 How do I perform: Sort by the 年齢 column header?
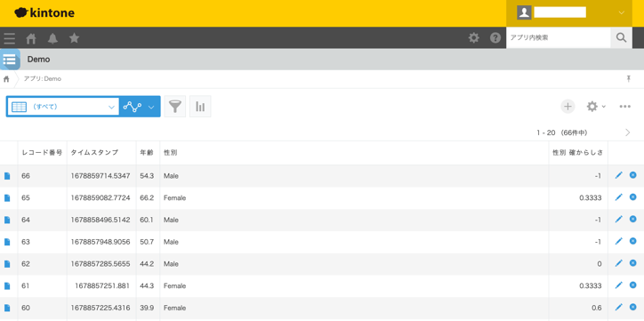tap(147, 153)
